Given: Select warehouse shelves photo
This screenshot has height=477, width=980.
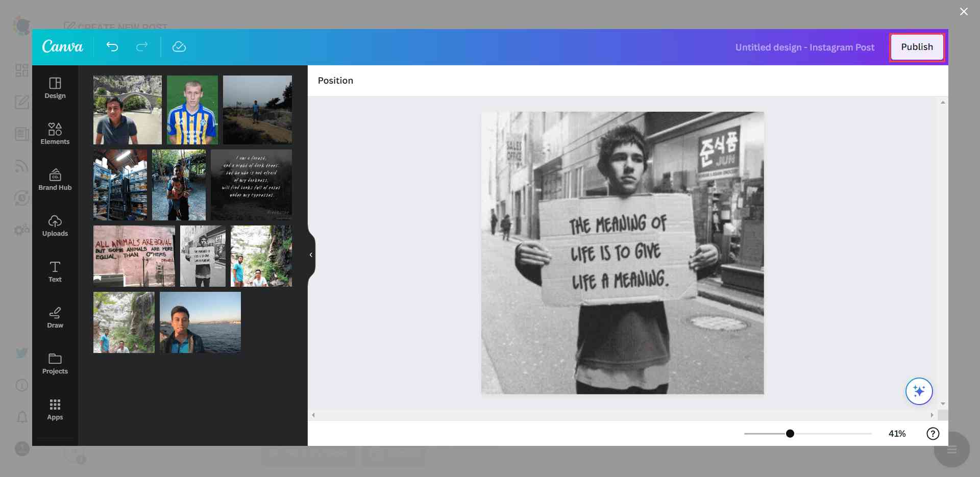Looking at the screenshot, I should (x=120, y=185).
